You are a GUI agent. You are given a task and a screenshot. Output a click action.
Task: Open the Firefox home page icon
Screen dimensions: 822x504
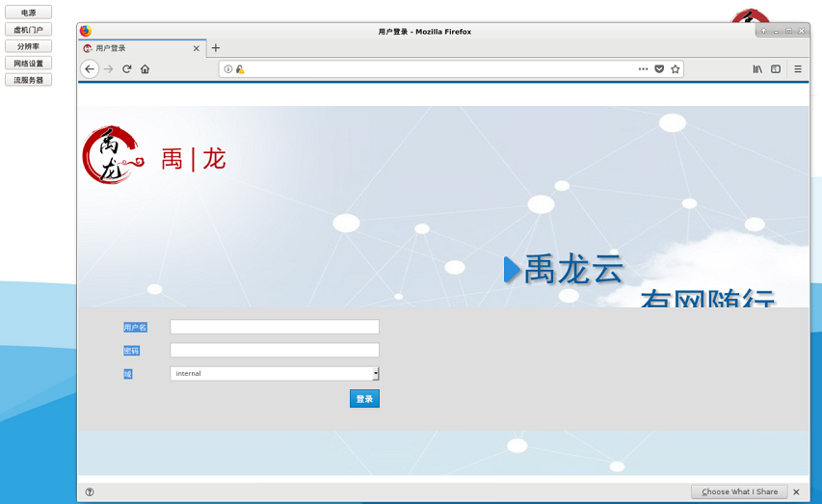[x=146, y=69]
